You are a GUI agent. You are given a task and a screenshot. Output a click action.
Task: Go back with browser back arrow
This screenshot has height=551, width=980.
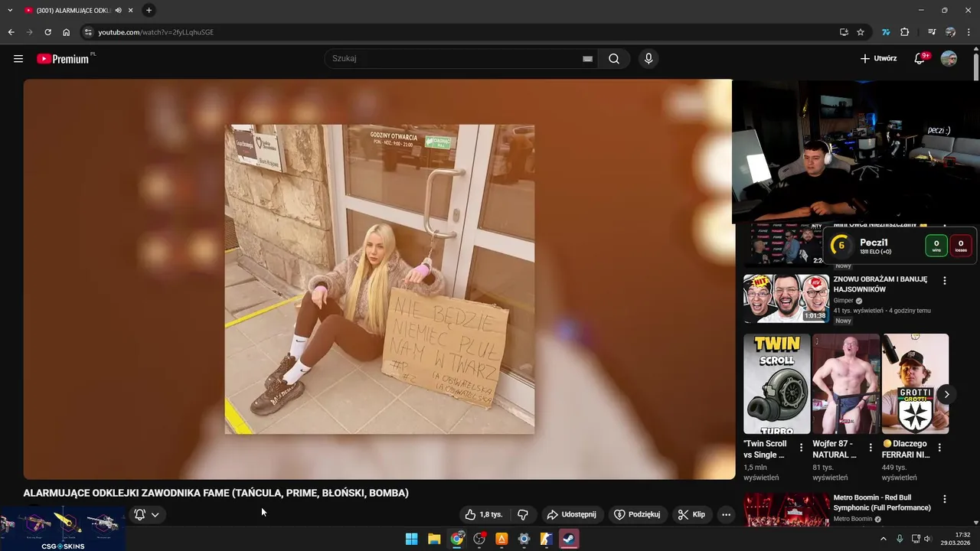[11, 32]
